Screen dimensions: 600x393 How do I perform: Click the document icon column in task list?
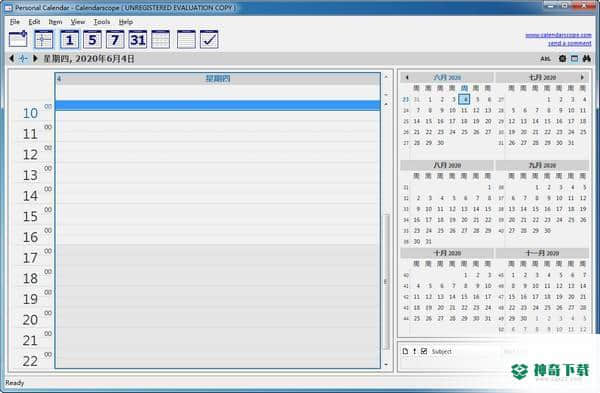click(x=405, y=351)
